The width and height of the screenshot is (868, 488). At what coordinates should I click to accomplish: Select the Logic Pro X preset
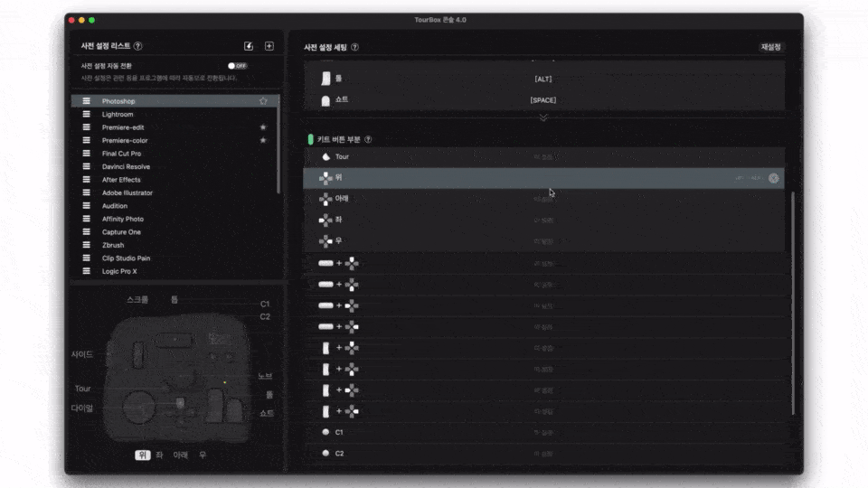tap(175, 272)
